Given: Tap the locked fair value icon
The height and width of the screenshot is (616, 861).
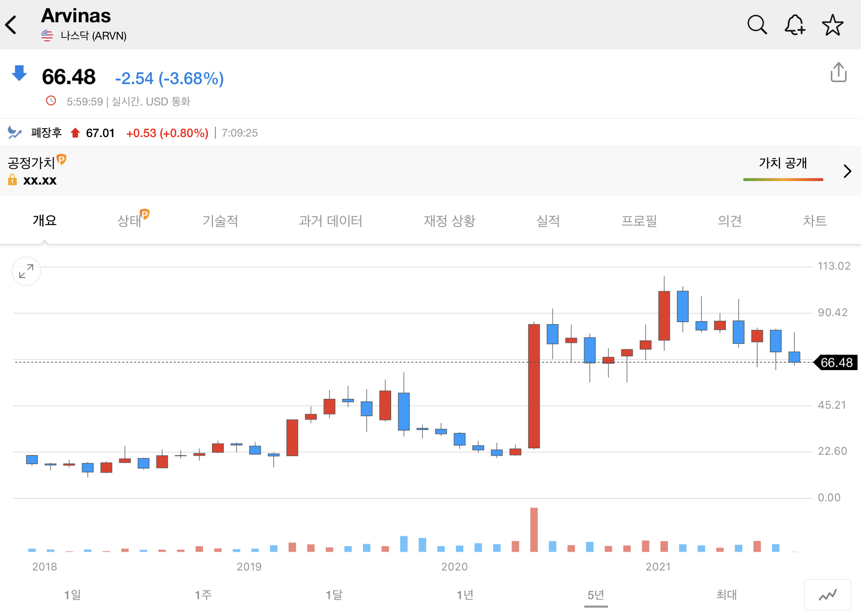Looking at the screenshot, I should tap(12, 180).
